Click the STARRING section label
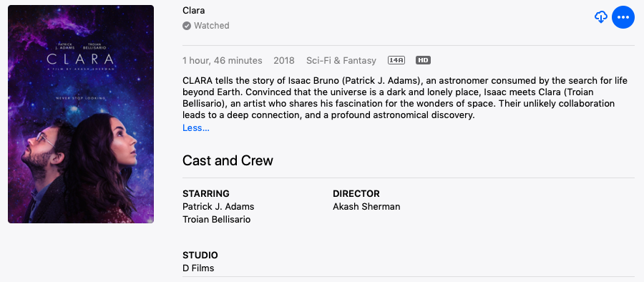This screenshot has height=282, width=644. [x=206, y=194]
